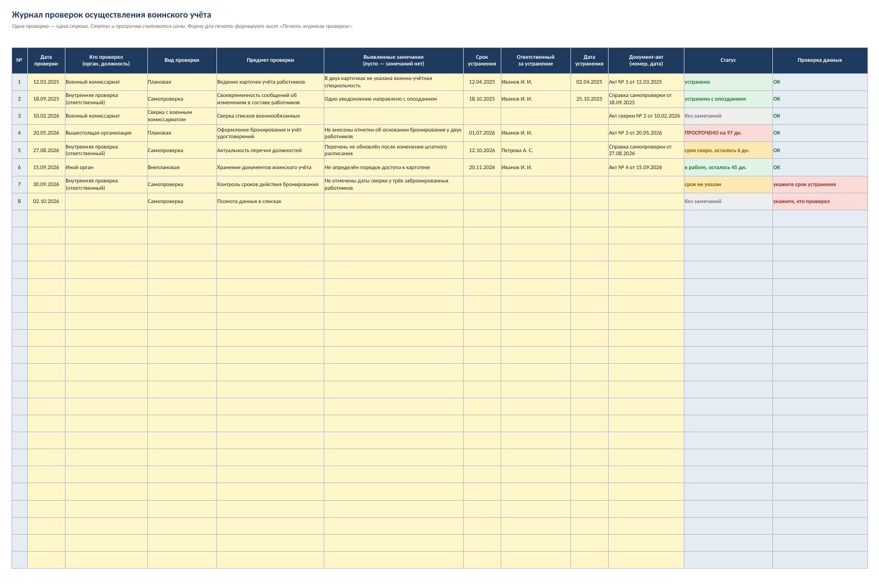This screenshot has width=879, height=588.
Task: Click the 'Акт № 1 от 12.03.2025' cell
Action: [x=646, y=82]
